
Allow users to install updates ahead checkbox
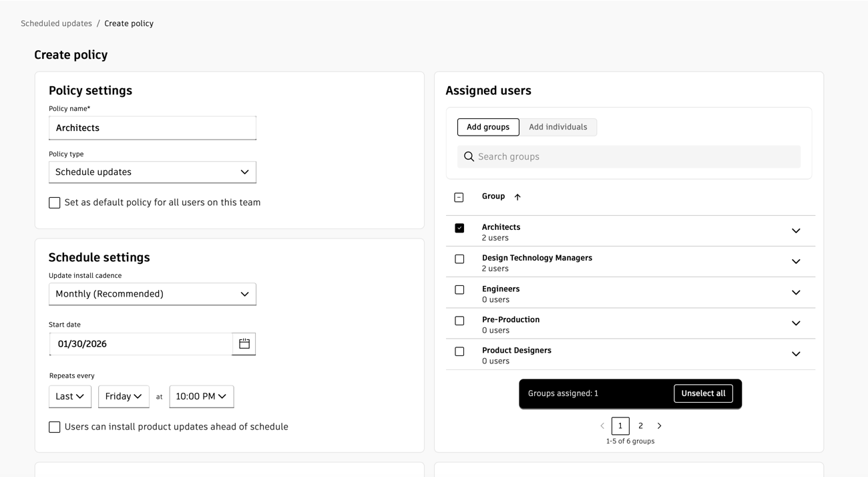tap(55, 427)
